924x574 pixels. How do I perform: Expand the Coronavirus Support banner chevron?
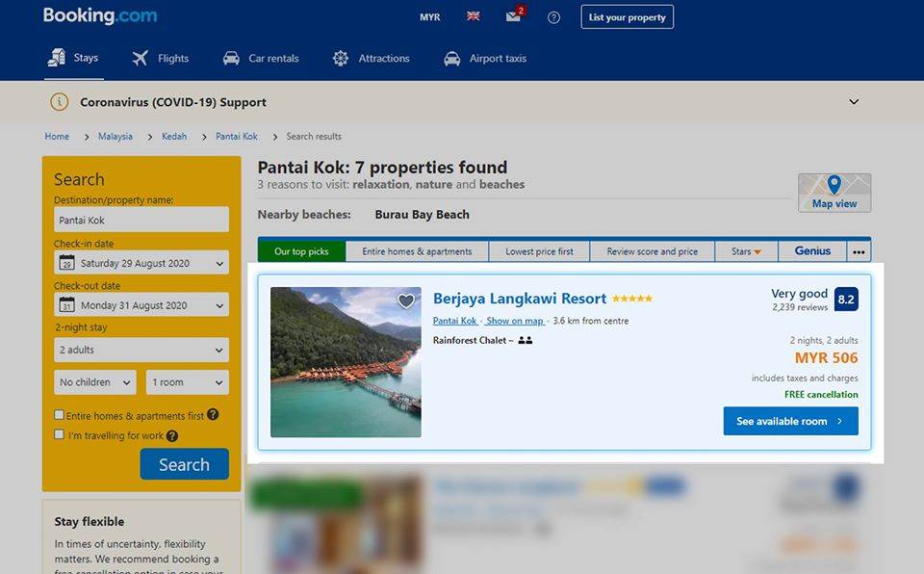coord(854,102)
